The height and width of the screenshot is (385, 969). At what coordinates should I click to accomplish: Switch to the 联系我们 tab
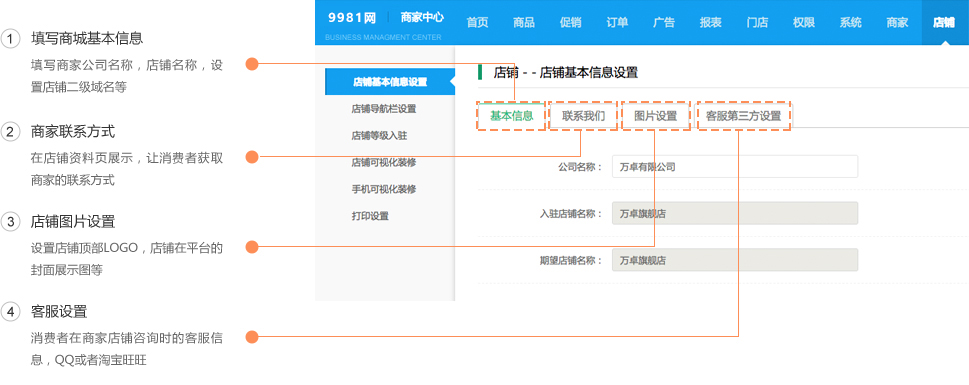583,116
